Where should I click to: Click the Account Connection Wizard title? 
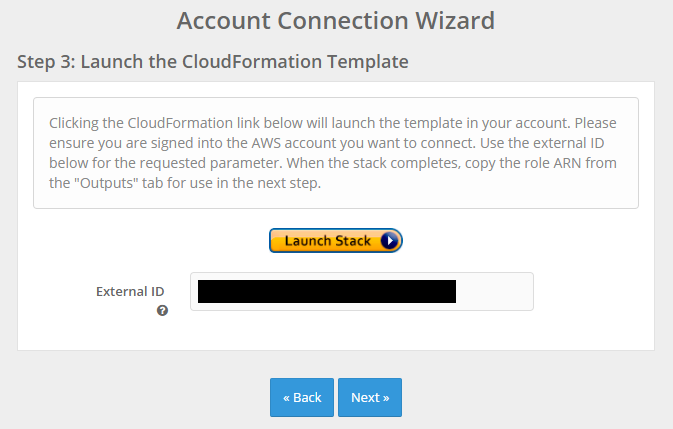(x=336, y=21)
